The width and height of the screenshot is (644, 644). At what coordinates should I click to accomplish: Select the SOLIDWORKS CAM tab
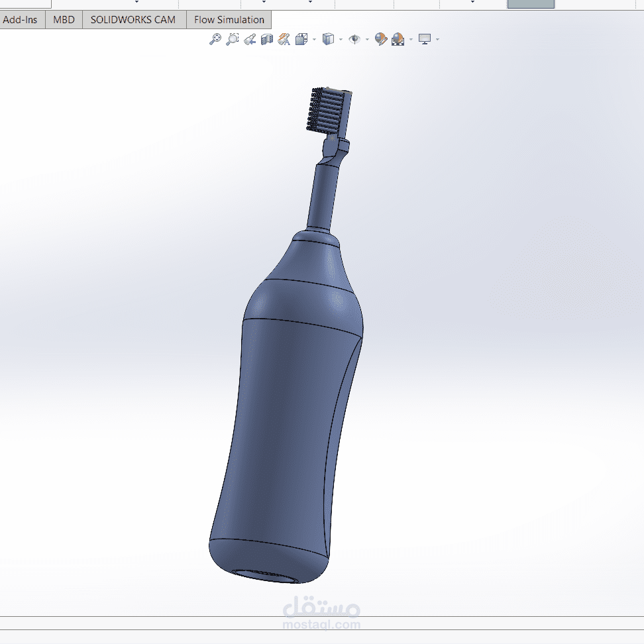click(x=133, y=20)
